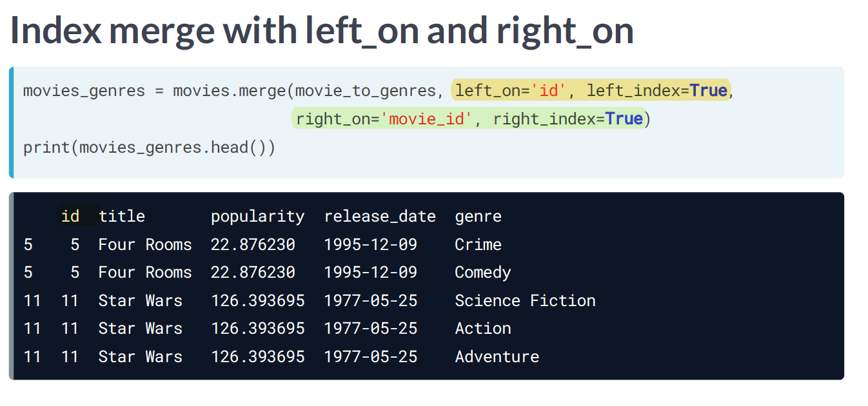
Task: Click "Star Wars" in the Science Fiction row
Action: coord(141,301)
